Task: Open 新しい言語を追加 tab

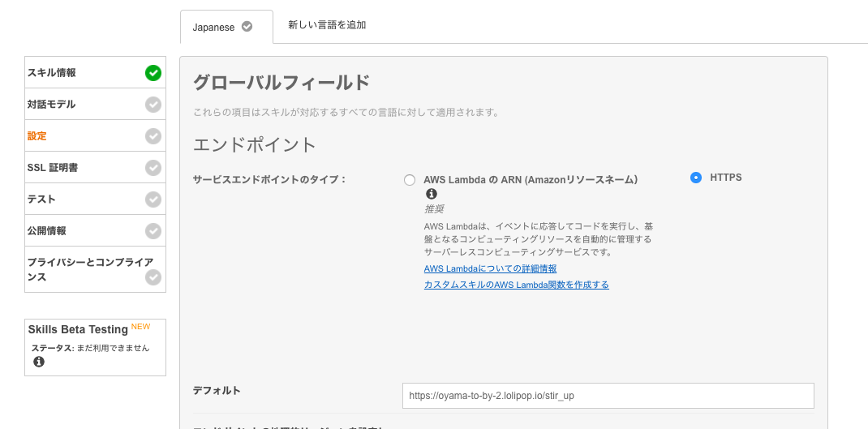Action: [327, 25]
